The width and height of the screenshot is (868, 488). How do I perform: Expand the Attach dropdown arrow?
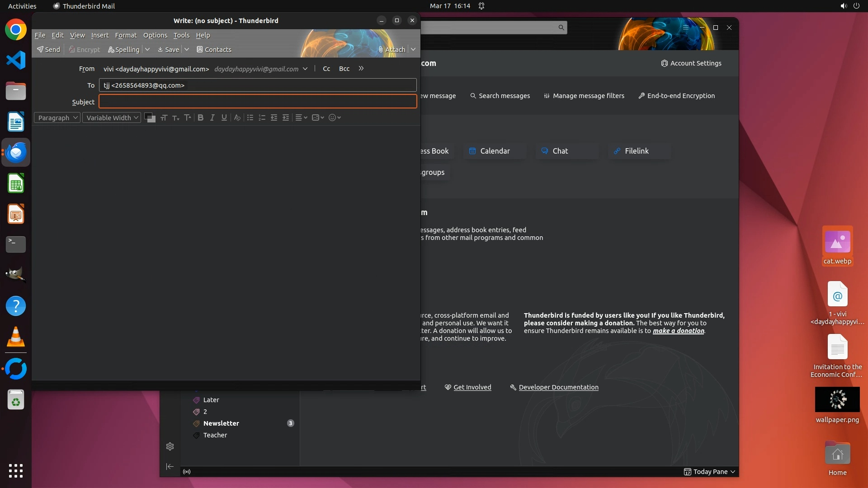point(413,49)
